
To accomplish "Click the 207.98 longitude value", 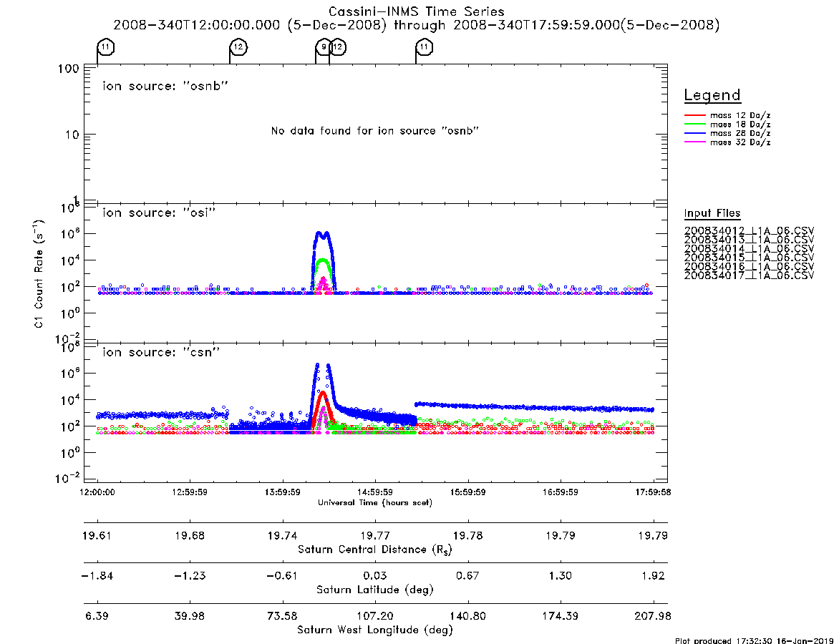I will [653, 616].
